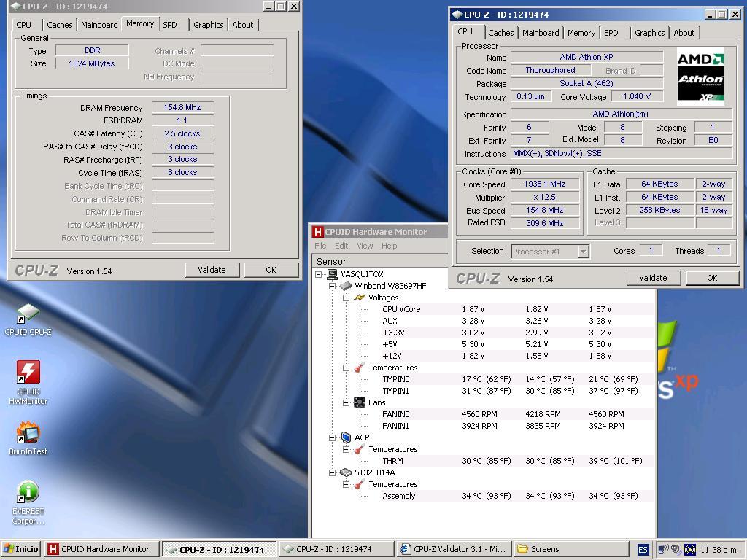Click the Voltages lightning icon
Viewport: 747px width, 560px height.
tap(359, 297)
